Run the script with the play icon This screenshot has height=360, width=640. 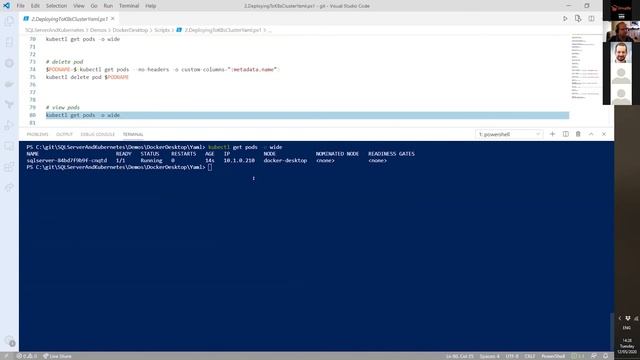tap(565, 19)
